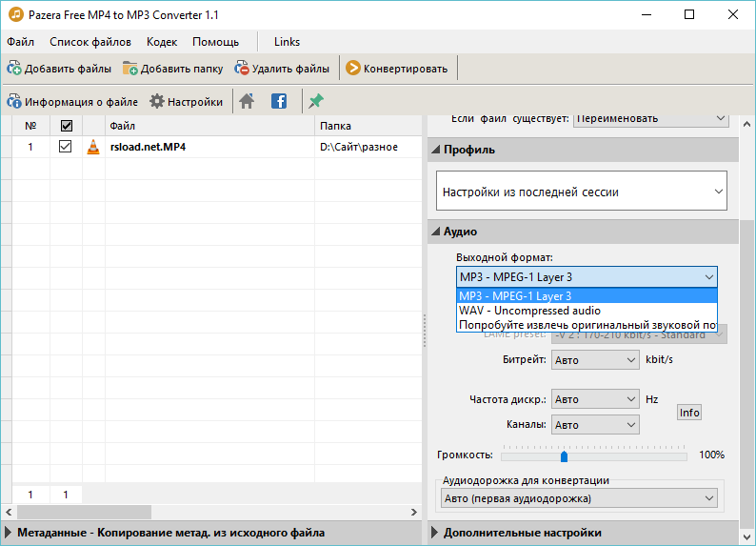The height and width of the screenshot is (546, 756).
Task: Open the Список файлов menu
Action: pyautogui.click(x=90, y=42)
